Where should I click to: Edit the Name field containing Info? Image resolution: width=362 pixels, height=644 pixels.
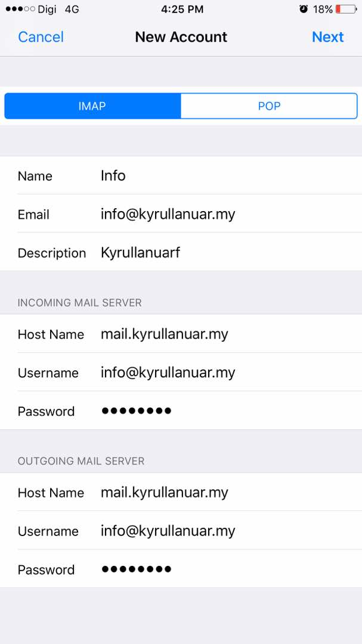181,175
